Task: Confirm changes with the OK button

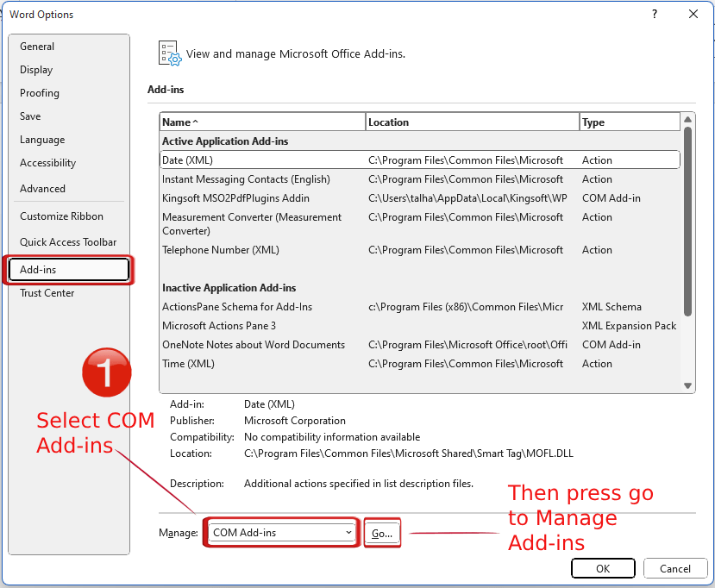Action: (x=603, y=568)
